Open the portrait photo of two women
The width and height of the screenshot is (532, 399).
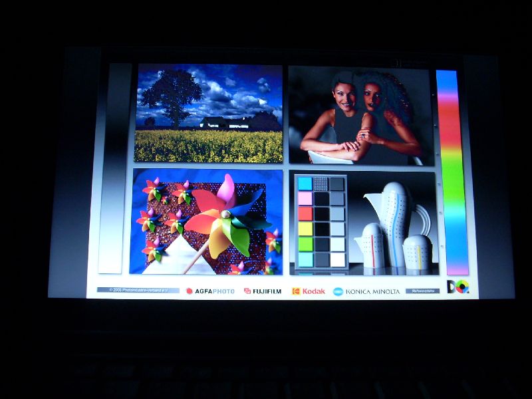[361, 115]
